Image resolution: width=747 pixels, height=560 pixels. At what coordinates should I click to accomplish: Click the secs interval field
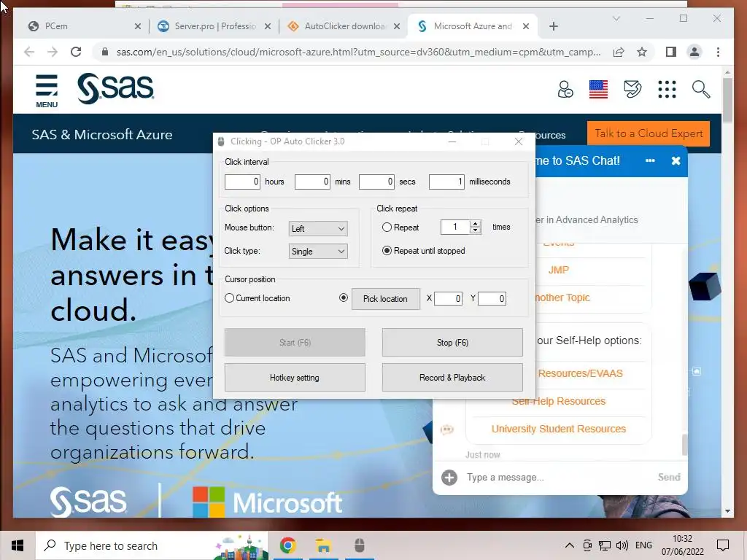click(x=376, y=182)
